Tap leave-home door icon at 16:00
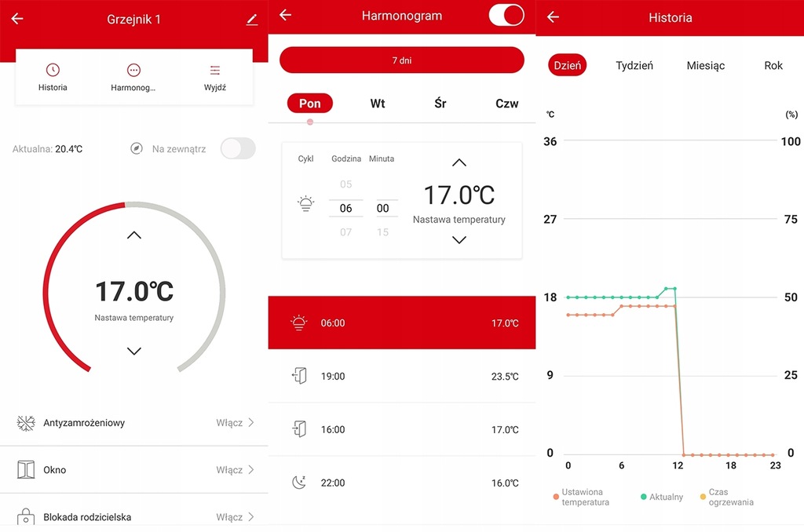Image resolution: width=804 pixels, height=532 pixels. click(299, 429)
